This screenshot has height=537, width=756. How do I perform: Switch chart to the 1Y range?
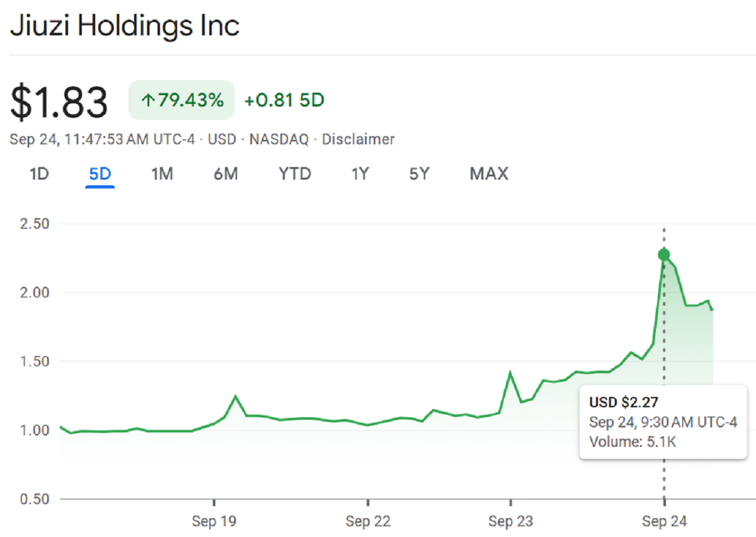(360, 174)
